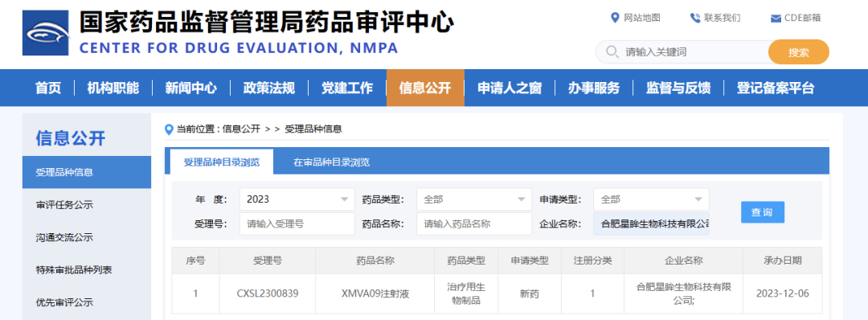Open 登记备案平台 navigation item
Viewport: 868px width, 320px height.
pyautogui.click(x=776, y=88)
